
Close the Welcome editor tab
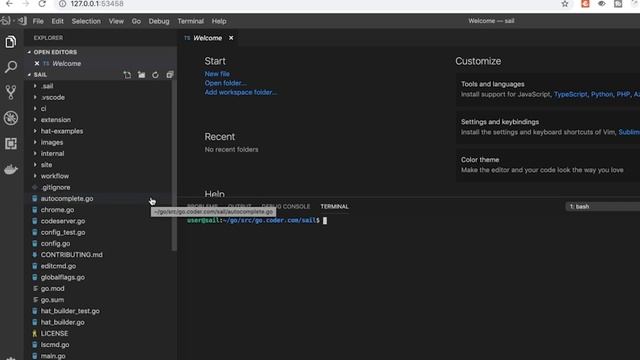pyautogui.click(x=231, y=38)
